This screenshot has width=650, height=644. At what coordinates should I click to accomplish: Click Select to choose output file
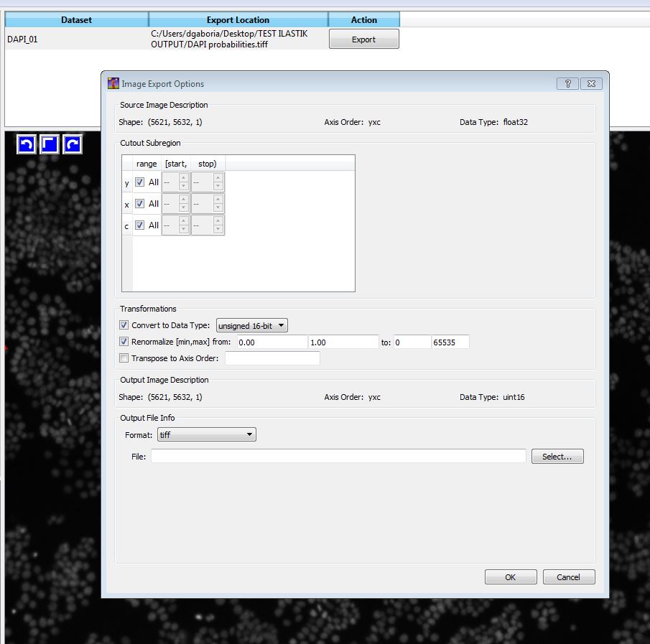pos(557,456)
